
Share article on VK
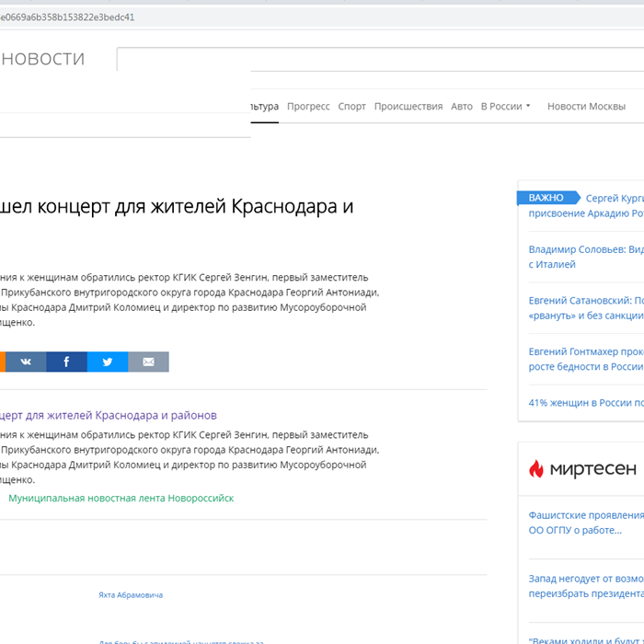coord(26,362)
